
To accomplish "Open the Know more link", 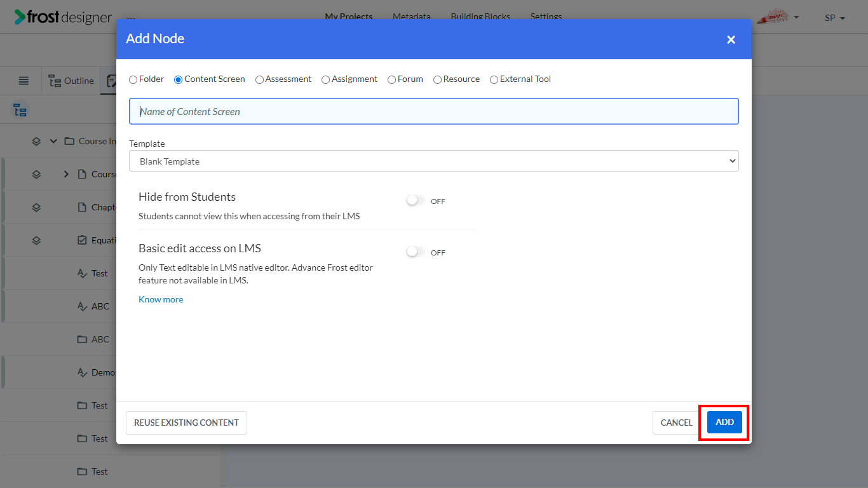I will pyautogui.click(x=161, y=299).
